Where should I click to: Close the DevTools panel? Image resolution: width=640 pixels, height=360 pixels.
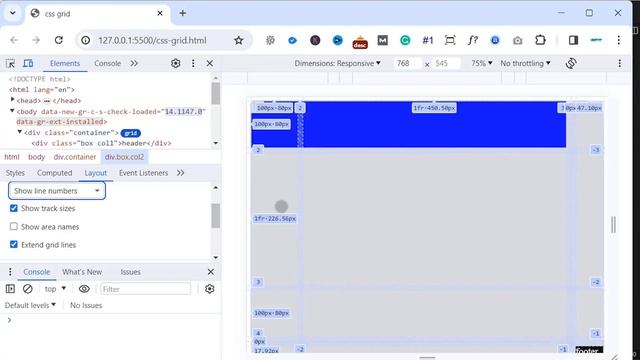tap(209, 63)
